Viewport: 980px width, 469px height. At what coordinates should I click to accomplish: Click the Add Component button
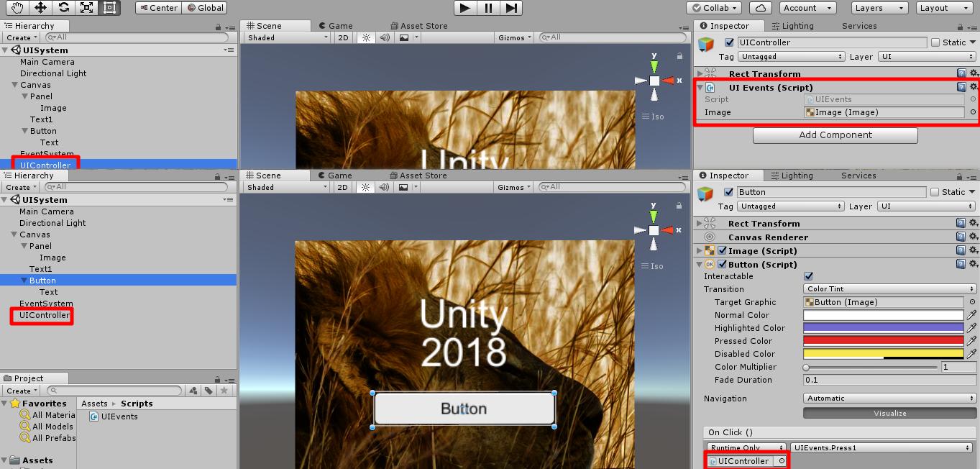pyautogui.click(x=835, y=135)
